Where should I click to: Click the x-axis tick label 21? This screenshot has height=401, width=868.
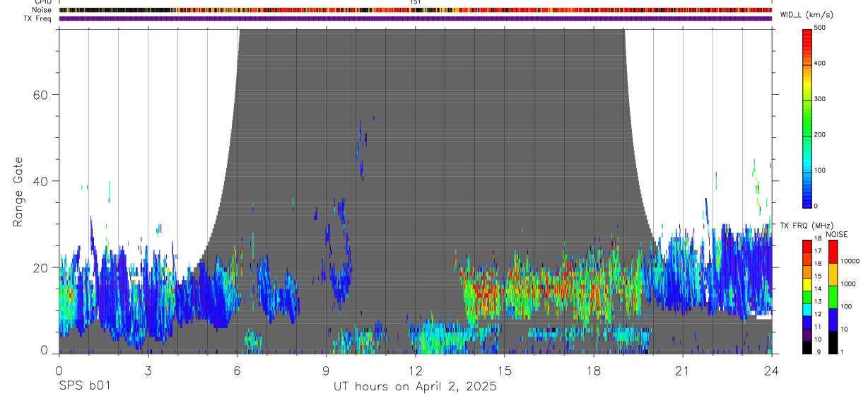[683, 371]
